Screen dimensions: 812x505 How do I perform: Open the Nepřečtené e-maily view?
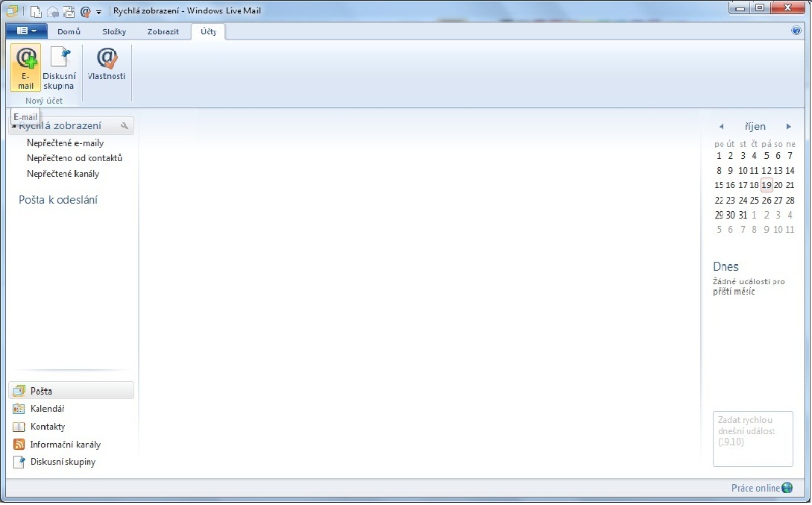coord(65,142)
